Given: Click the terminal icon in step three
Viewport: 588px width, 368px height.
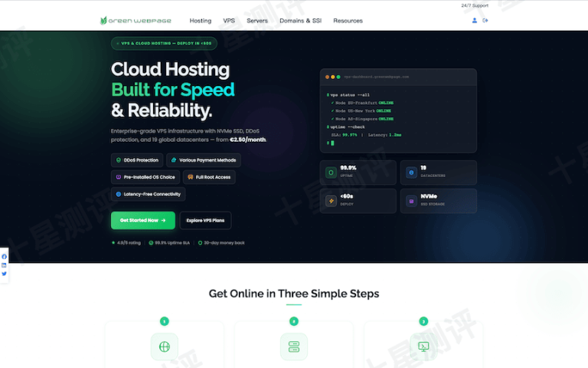Looking at the screenshot, I should pos(423,347).
